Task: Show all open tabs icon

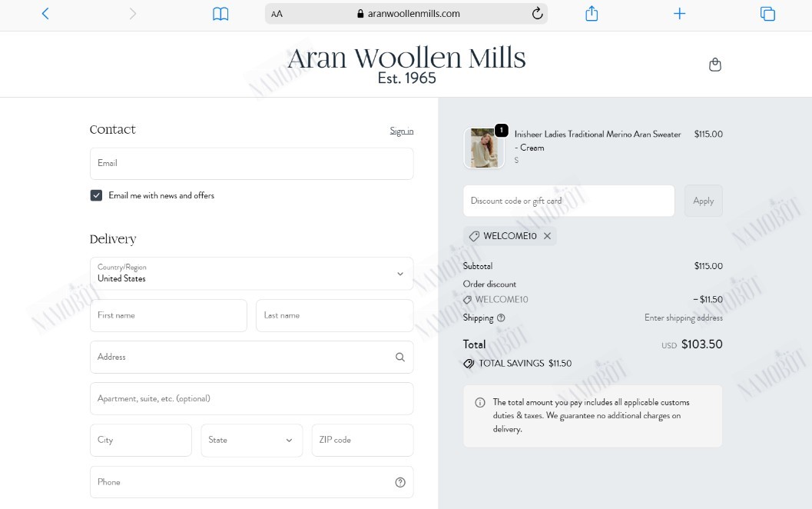Action: tap(767, 14)
